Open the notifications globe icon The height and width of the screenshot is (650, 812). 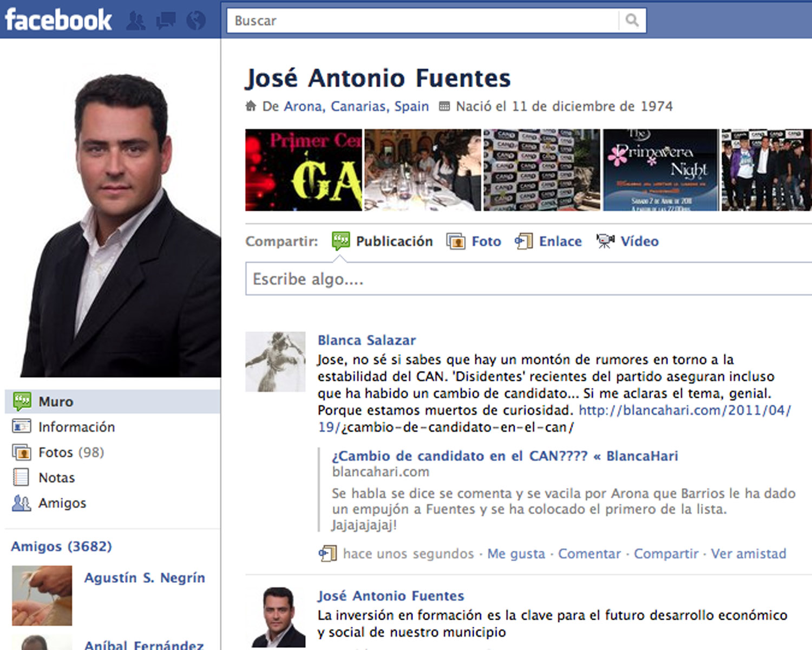tap(196, 21)
